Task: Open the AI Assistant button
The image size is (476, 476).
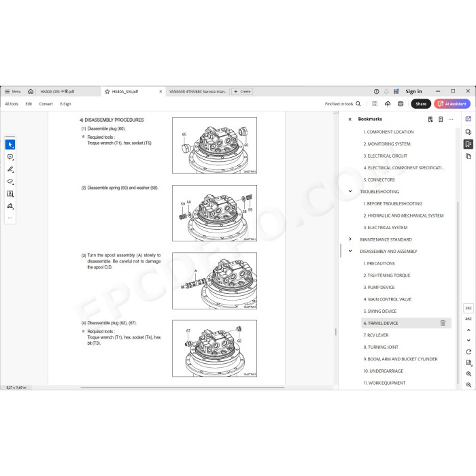Action: coord(452,104)
